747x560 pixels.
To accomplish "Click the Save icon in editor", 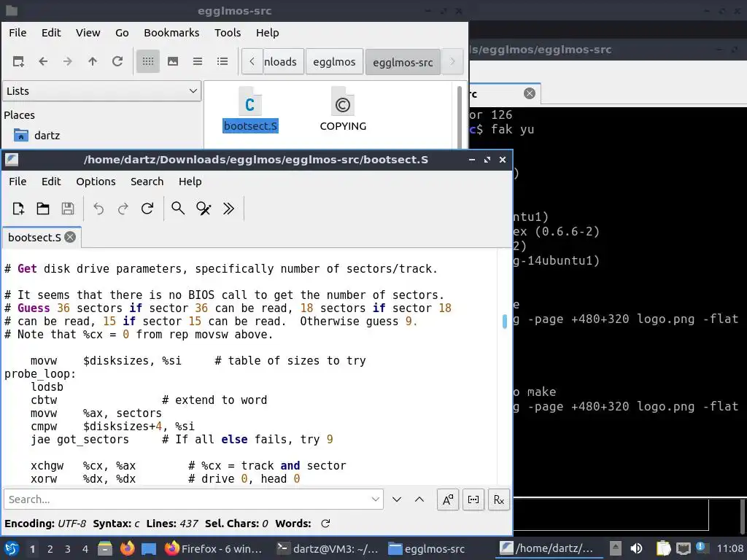I will pos(68,209).
